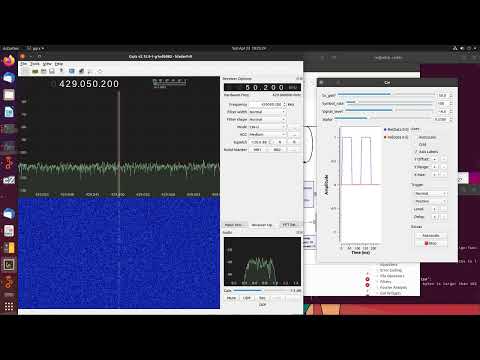Click inside the blue waterfall display
480x360 pixels.
[119, 253]
